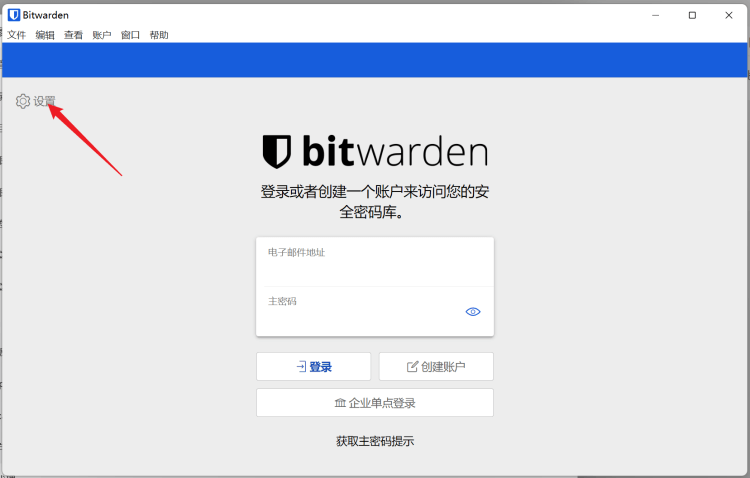Open the 获取主密码提示 link
The height and width of the screenshot is (478, 750).
[x=375, y=441]
